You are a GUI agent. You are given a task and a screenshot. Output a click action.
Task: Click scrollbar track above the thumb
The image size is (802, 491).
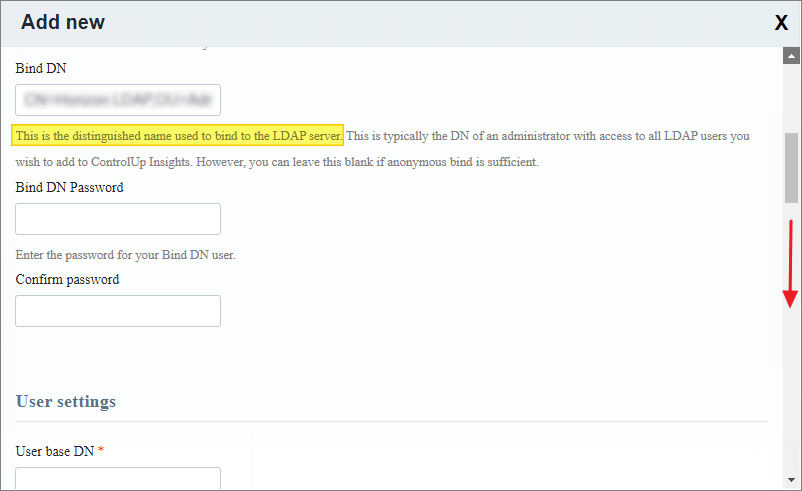coord(791,95)
